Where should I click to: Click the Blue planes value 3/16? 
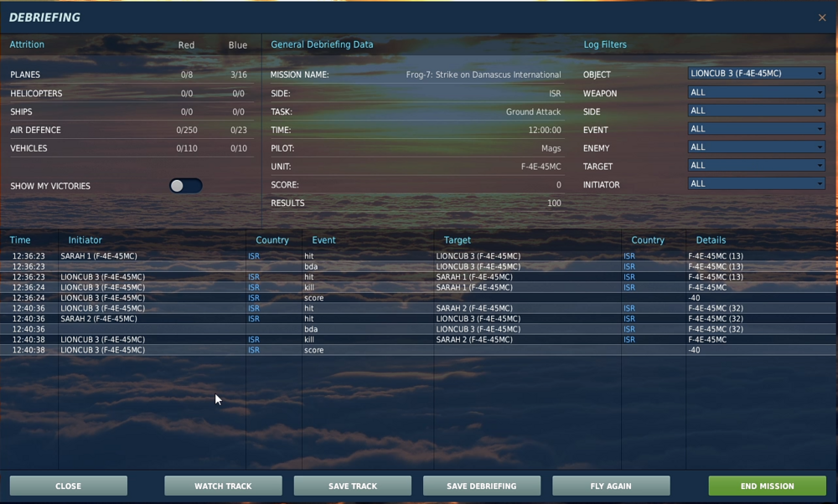pyautogui.click(x=238, y=75)
